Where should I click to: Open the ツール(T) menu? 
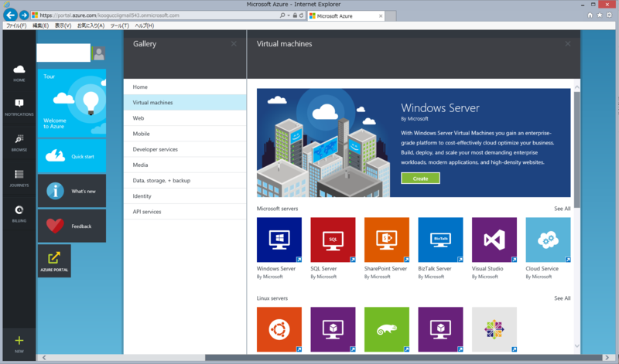pos(120,26)
